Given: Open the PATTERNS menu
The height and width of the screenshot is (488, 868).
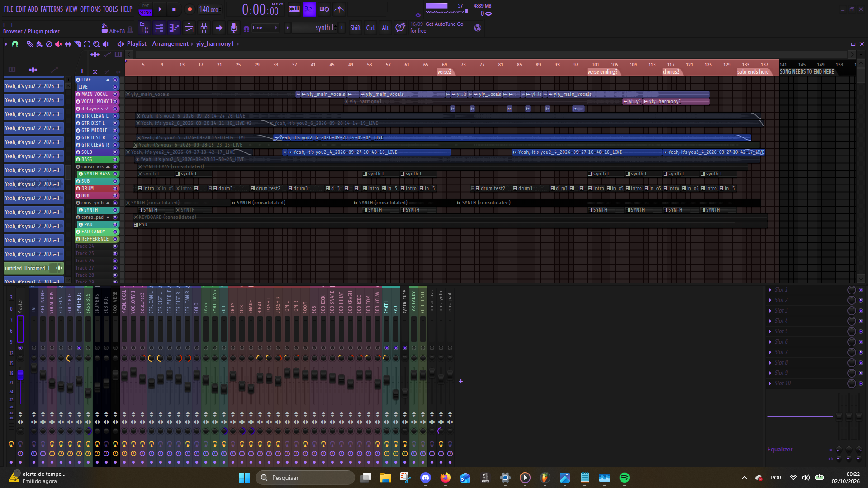Looking at the screenshot, I should point(52,9).
